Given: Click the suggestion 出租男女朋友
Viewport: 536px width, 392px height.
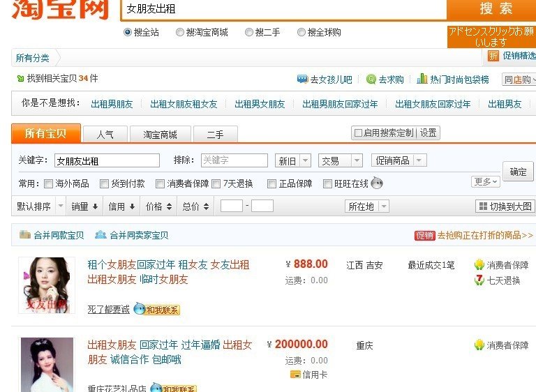Looking at the screenshot, I should point(260,104).
